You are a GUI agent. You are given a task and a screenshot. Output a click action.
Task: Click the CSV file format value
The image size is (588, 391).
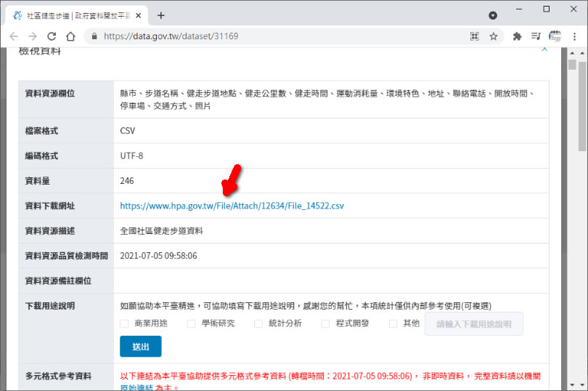128,131
